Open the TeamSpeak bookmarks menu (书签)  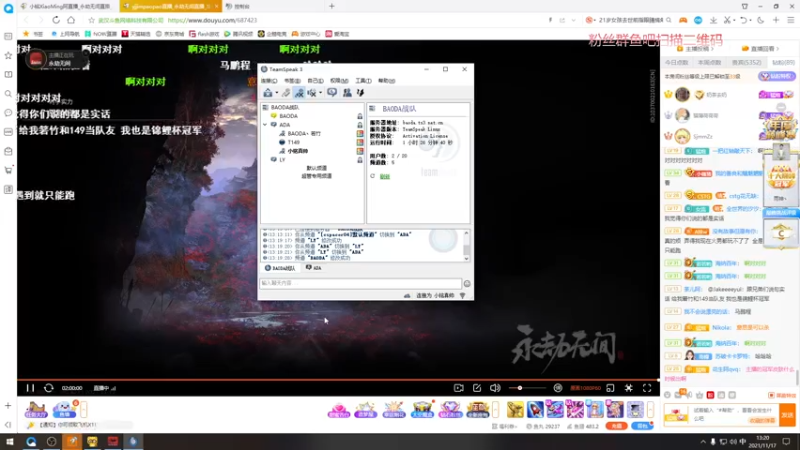click(292, 81)
